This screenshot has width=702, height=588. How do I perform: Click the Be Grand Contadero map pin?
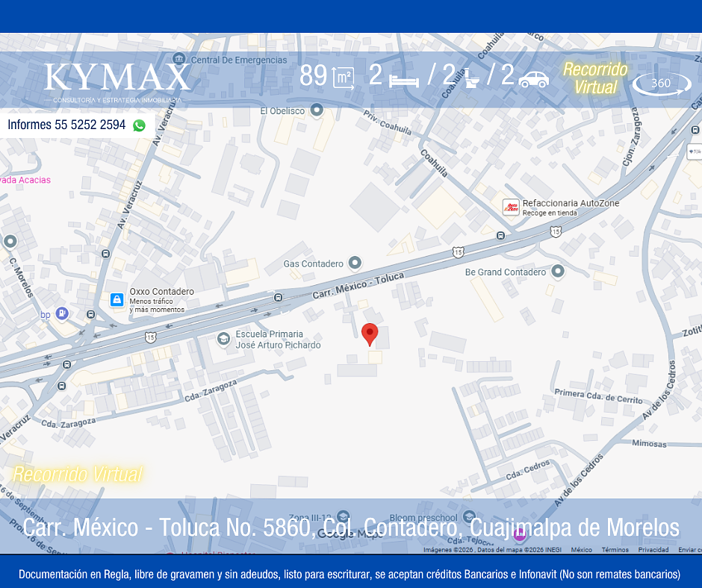point(557,271)
